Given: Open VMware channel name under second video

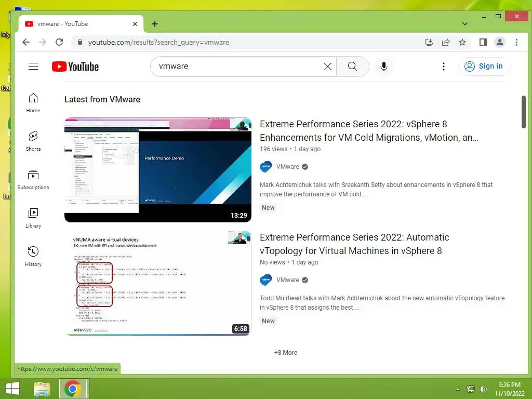Looking at the screenshot, I should click(x=287, y=280).
